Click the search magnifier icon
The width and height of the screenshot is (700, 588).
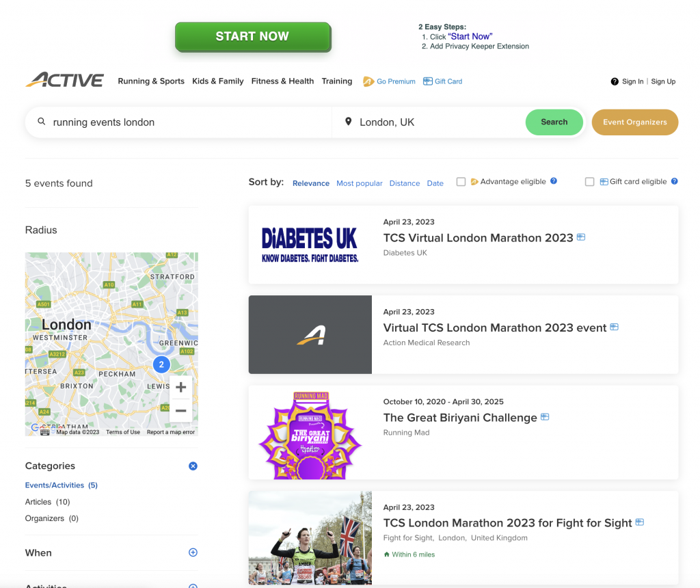tap(42, 122)
